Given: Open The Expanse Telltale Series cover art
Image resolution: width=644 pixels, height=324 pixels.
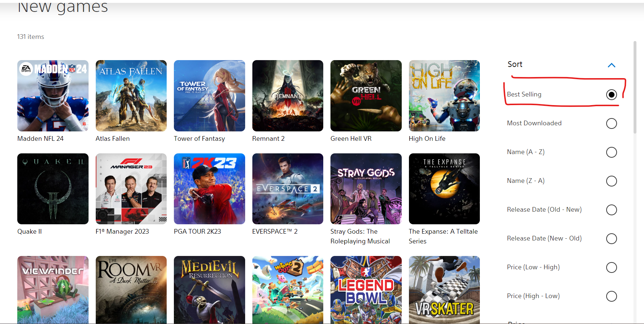Looking at the screenshot, I should coord(444,189).
